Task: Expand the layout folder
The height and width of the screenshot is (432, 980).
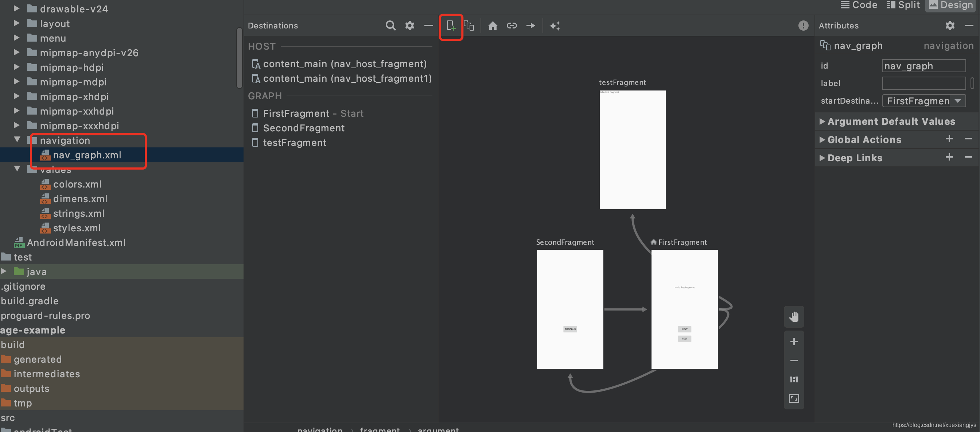Action: pyautogui.click(x=16, y=23)
